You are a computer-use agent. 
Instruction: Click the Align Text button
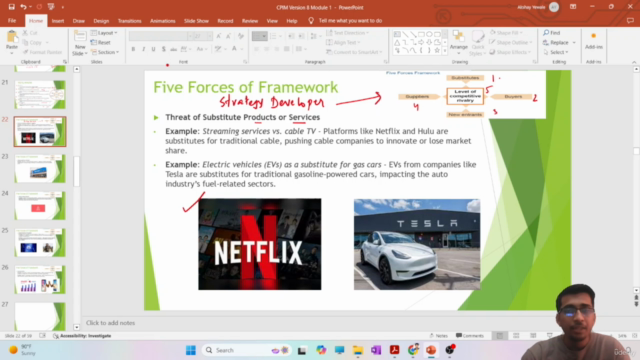[x=344, y=42]
